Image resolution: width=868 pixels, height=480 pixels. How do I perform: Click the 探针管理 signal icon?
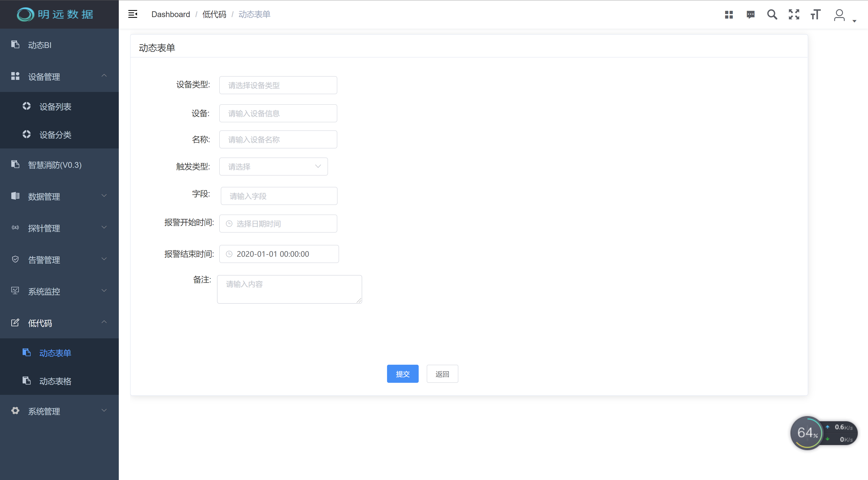coord(15,228)
